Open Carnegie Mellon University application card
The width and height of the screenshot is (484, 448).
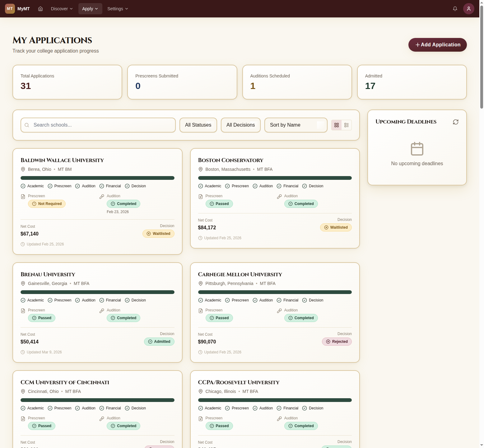click(240, 274)
